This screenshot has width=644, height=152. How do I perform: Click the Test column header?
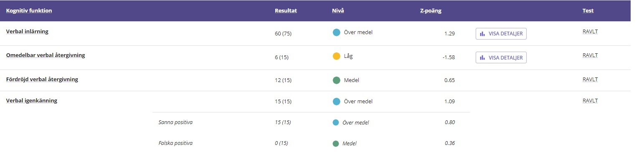(x=588, y=11)
